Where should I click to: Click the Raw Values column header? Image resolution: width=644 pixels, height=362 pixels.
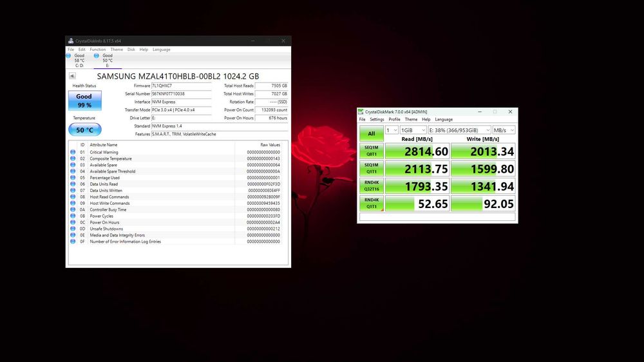pyautogui.click(x=270, y=145)
